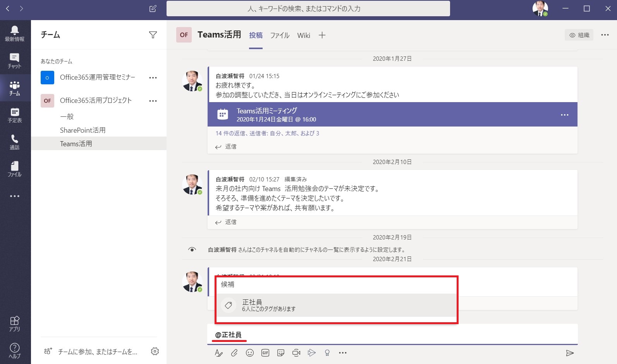
Task: Expand the 14 件の返信 replies link
Action: pos(267,133)
